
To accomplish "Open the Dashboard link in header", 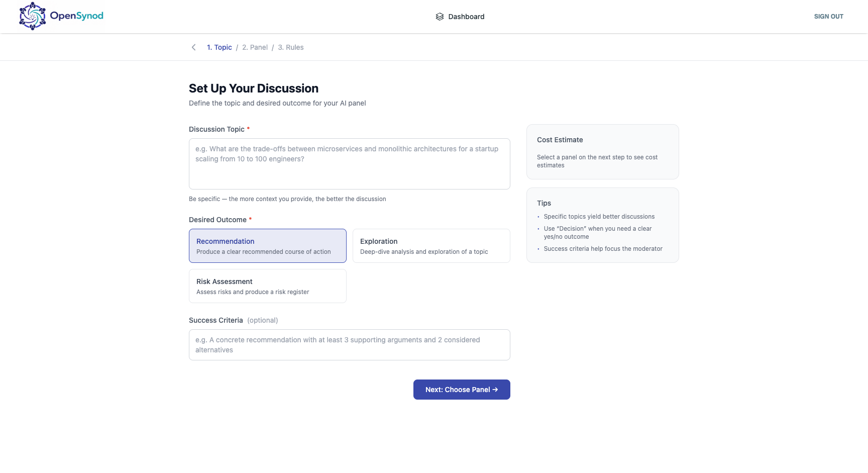I will point(460,17).
